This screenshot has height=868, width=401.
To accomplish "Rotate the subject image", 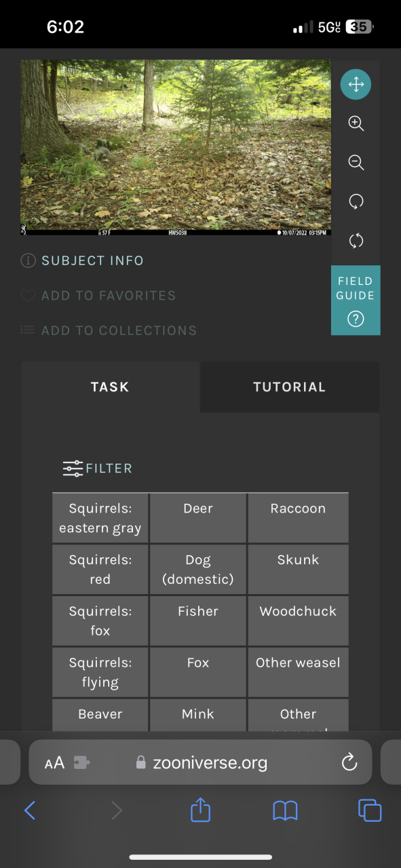I will 356,201.
